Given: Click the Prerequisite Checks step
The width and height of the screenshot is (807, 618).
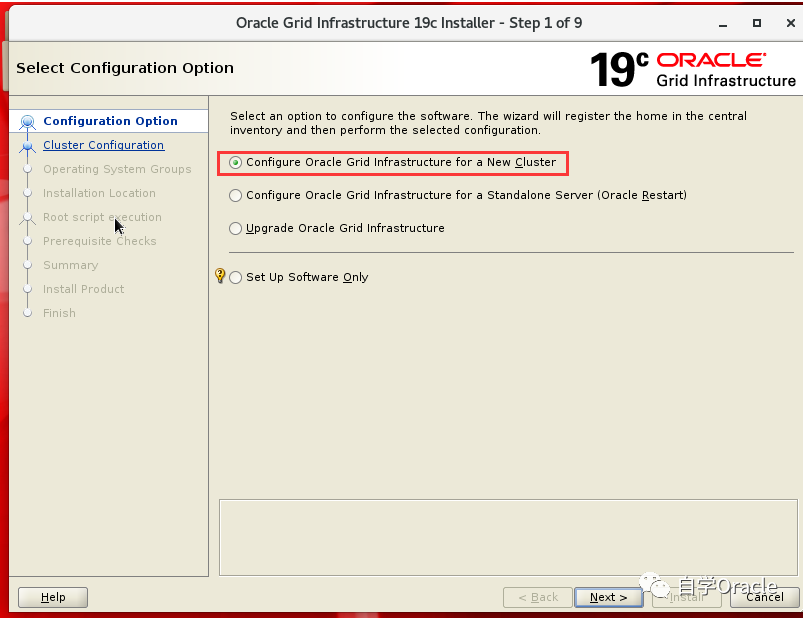Looking at the screenshot, I should click(99, 241).
